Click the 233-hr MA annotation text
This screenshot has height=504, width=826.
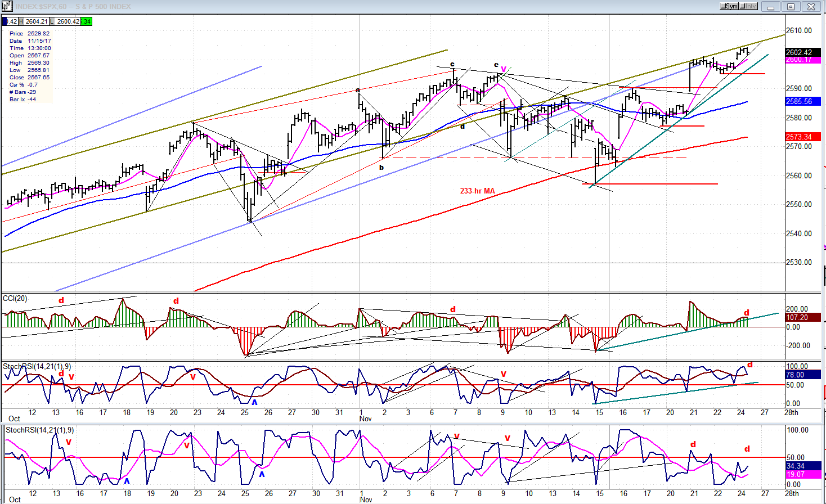pos(477,191)
